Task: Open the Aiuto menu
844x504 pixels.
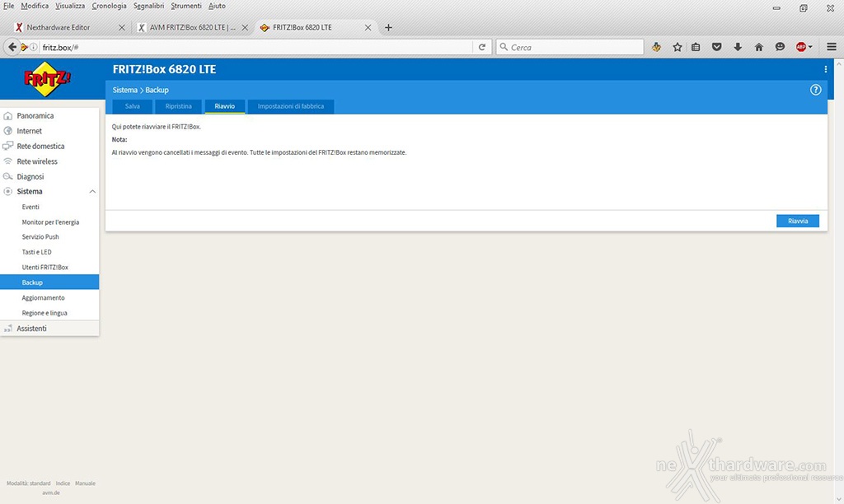Action: tap(217, 6)
